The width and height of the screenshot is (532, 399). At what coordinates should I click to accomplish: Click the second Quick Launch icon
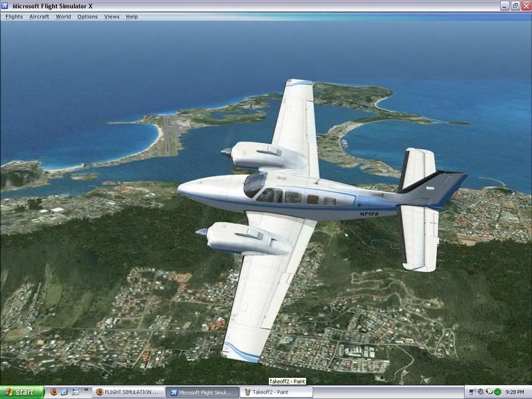[x=65, y=392]
